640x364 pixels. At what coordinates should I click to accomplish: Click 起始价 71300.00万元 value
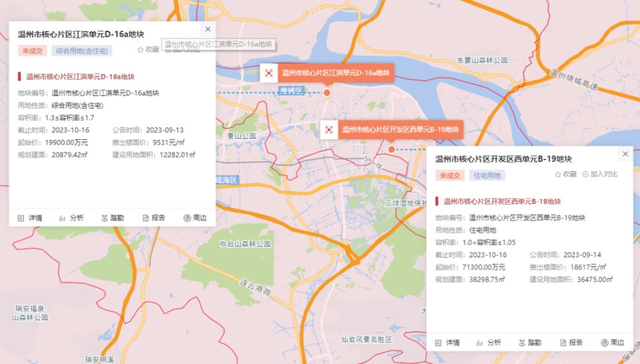[484, 267]
